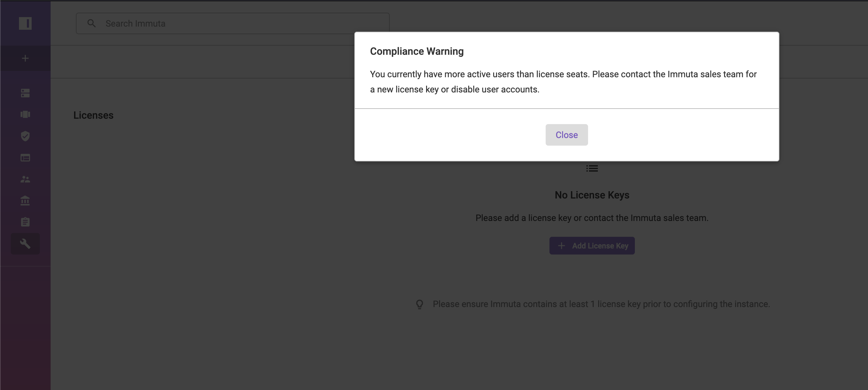Open People users icon in sidebar
868x390 pixels.
point(25,179)
